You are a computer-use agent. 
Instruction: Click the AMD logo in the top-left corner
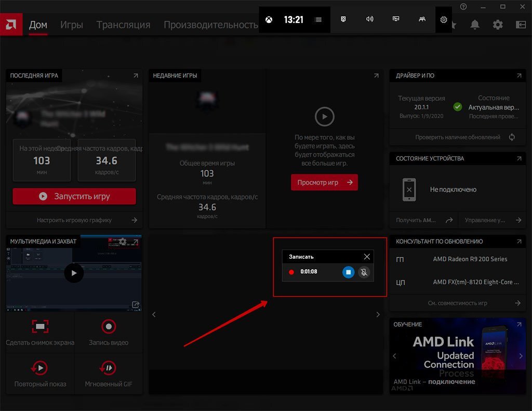(x=11, y=24)
